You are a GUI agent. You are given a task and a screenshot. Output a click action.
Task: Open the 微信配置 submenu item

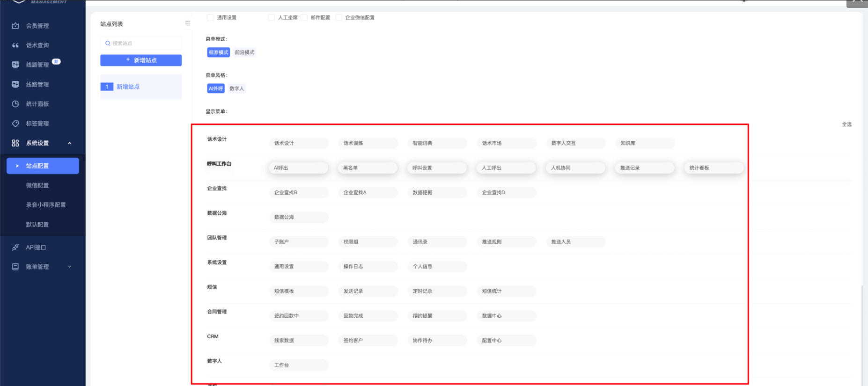pyautogui.click(x=37, y=185)
